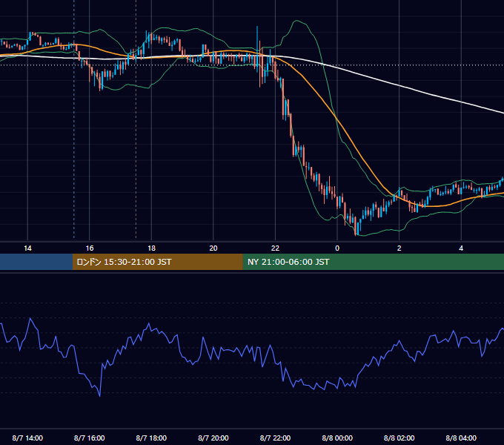Click the blue session bar before ロンドン

[36, 262]
